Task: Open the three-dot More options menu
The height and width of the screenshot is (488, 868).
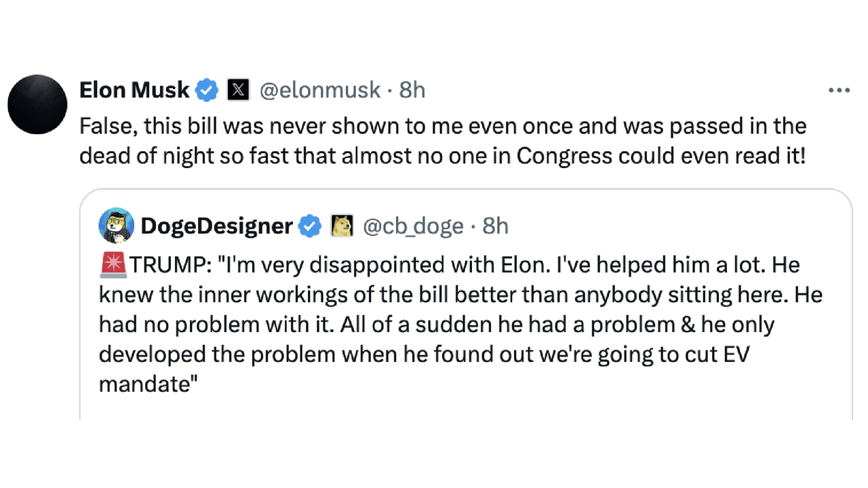Action: click(x=839, y=90)
